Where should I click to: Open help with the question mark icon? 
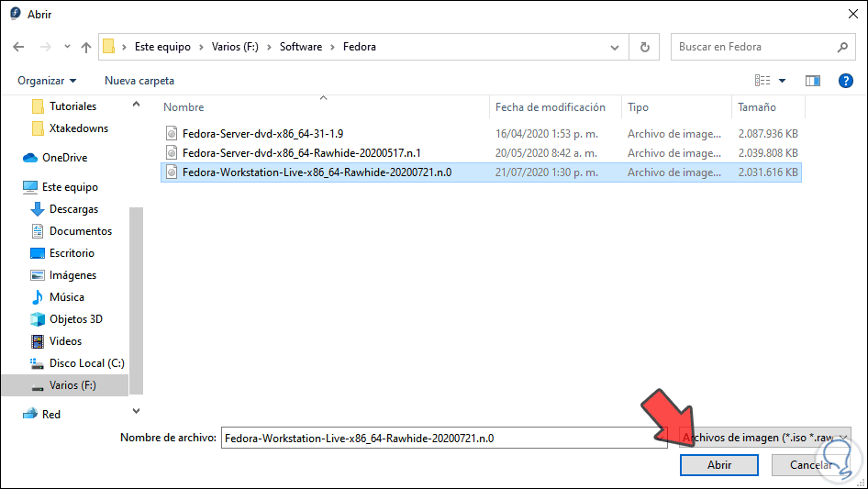pyautogui.click(x=845, y=81)
